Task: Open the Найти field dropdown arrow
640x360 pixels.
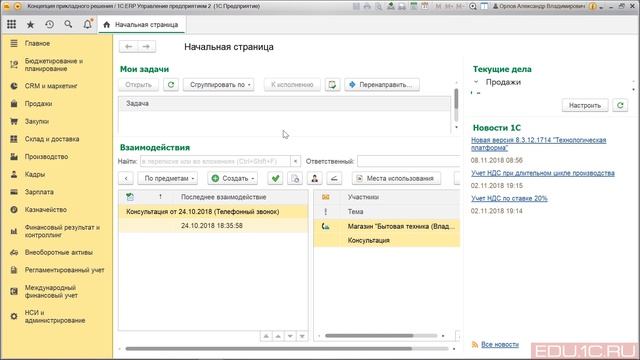Action: pos(295,161)
